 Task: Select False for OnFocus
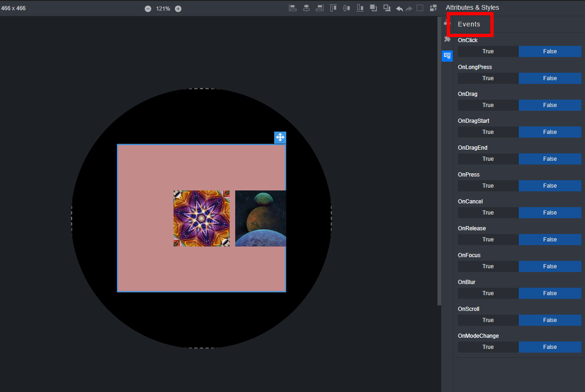pyautogui.click(x=550, y=266)
